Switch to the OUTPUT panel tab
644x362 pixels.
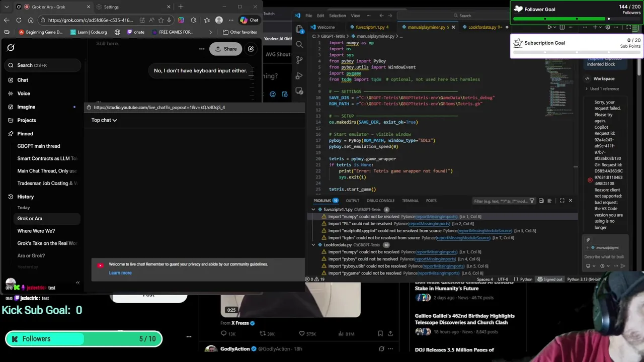point(352,201)
